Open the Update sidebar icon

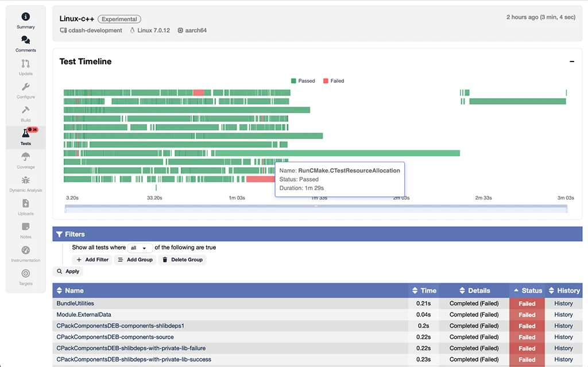click(25, 63)
